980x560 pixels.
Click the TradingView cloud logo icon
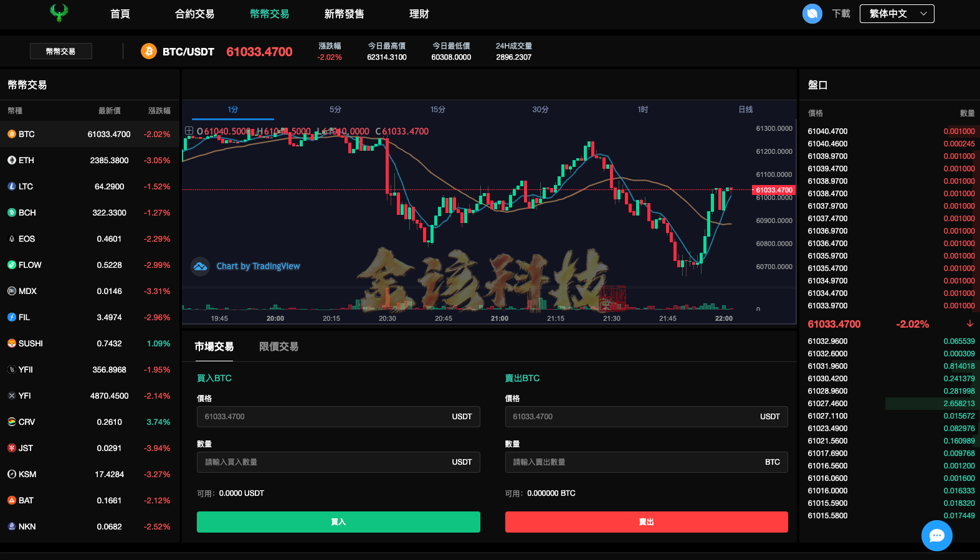coord(200,267)
